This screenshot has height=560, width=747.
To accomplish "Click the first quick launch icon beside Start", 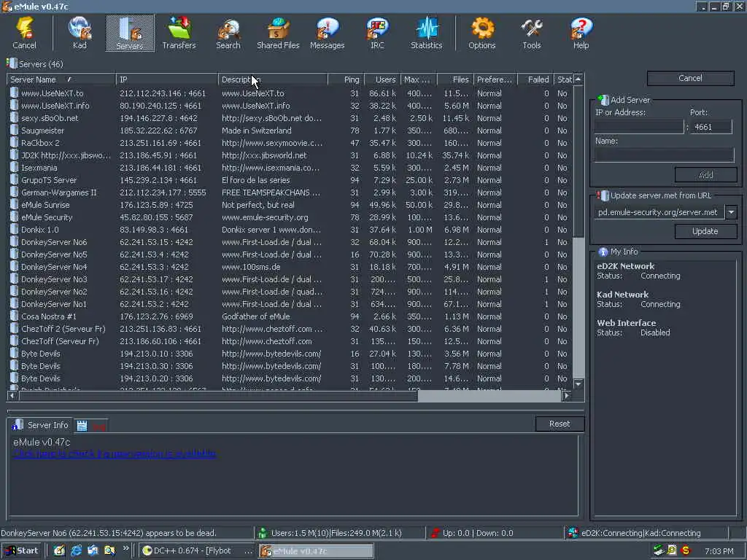I will (59, 551).
